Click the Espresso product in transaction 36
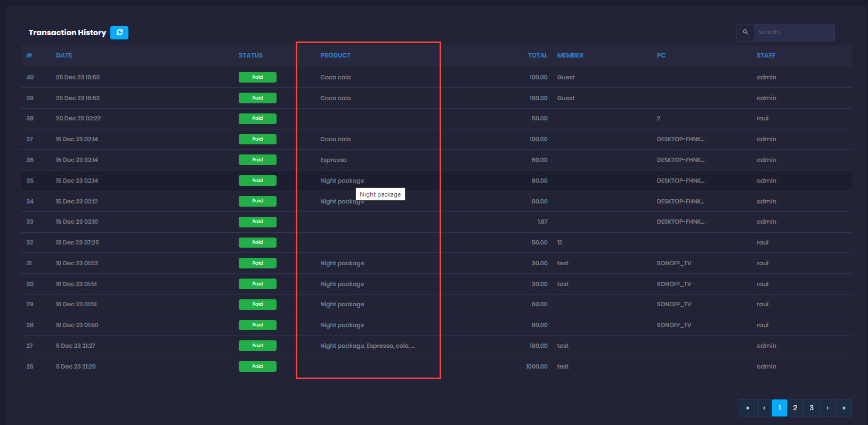The image size is (868, 425). pos(334,160)
